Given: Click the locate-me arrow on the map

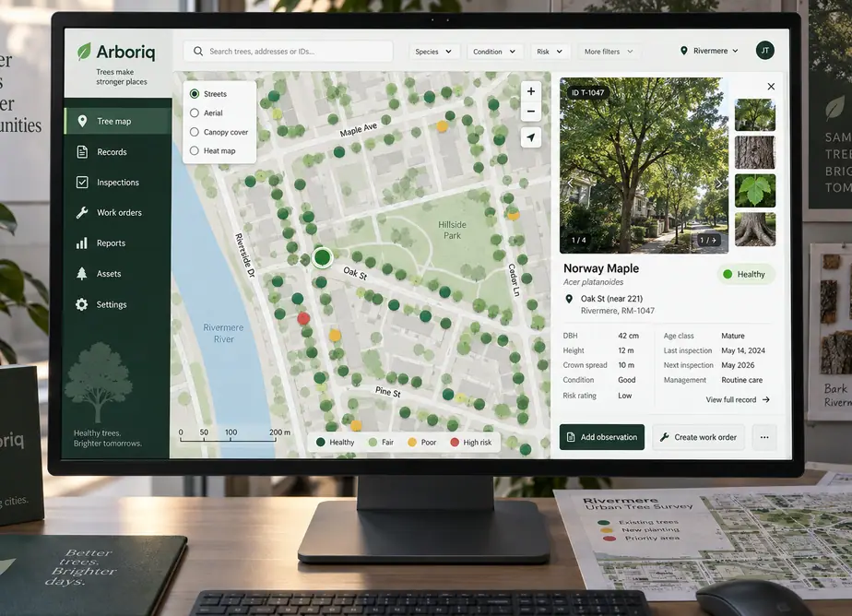Looking at the screenshot, I should [531, 137].
